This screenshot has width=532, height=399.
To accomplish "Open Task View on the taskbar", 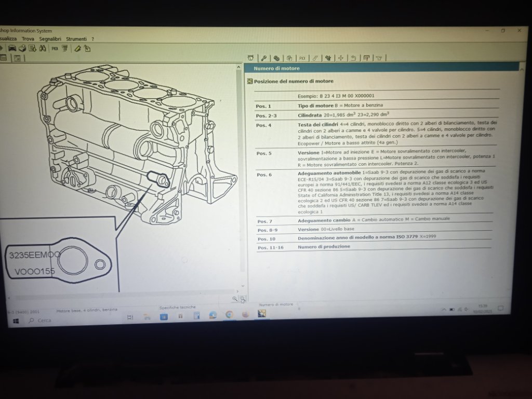I will click(x=130, y=317).
